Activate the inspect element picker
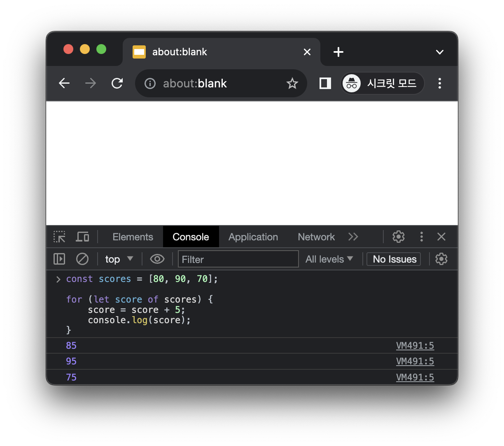Screen dimensions: 504x446 (60, 237)
